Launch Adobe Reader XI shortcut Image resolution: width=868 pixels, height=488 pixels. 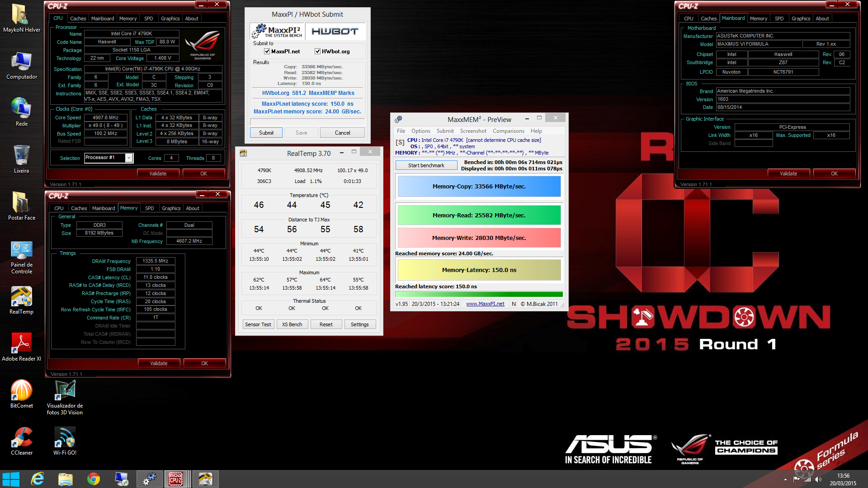point(21,347)
